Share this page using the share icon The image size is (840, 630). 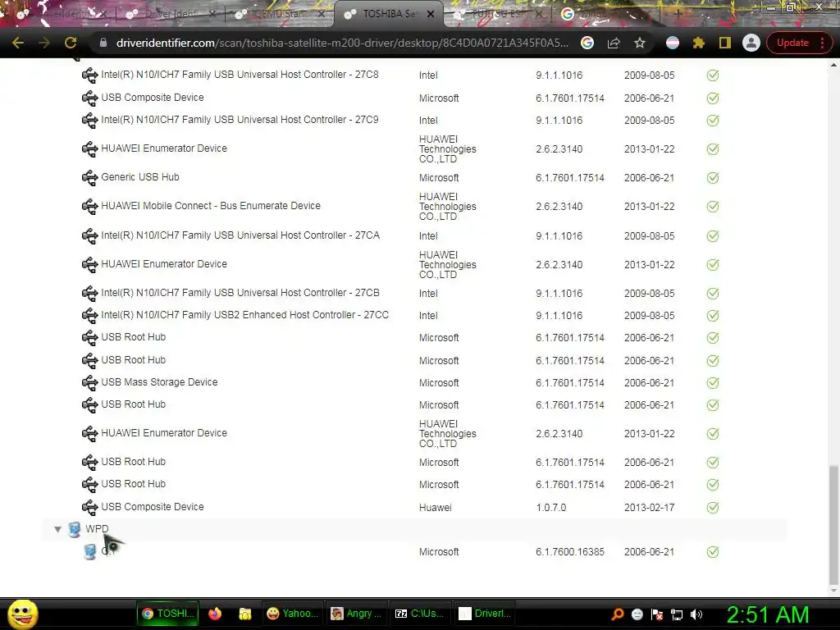click(x=614, y=43)
